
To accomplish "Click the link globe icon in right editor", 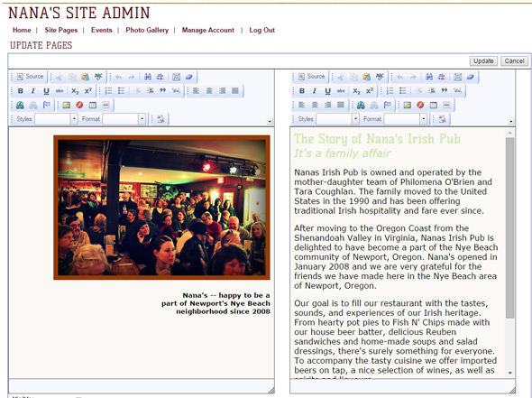I will (361, 106).
